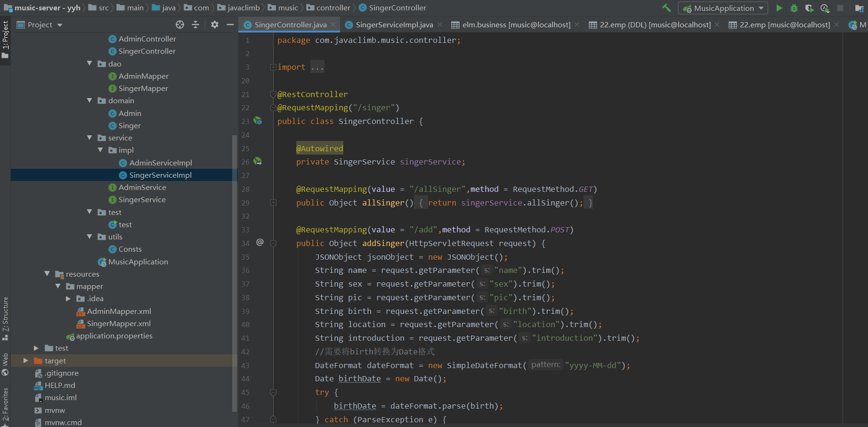The image size is (868, 427).
Task: Open the Project Structure icon
Action: [860, 8]
